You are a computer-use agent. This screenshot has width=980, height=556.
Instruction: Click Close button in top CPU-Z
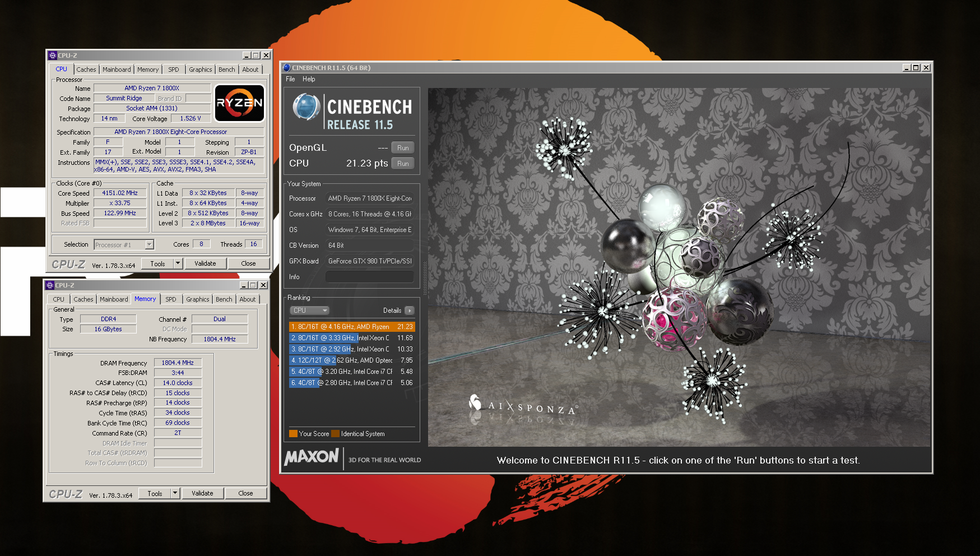(x=248, y=263)
